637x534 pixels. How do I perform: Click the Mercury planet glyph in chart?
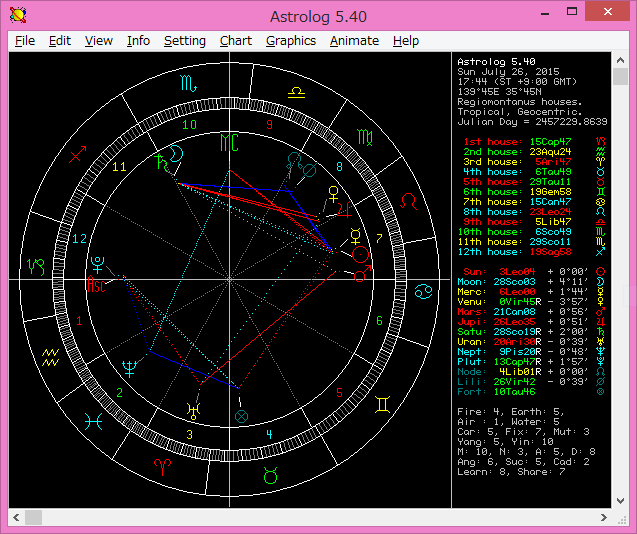coord(355,236)
